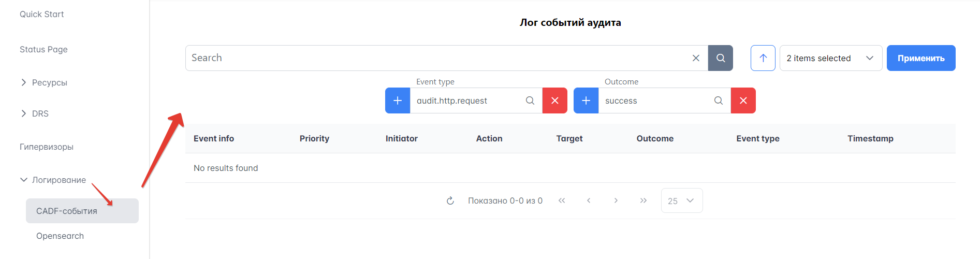
Task: Add filter before Event type with plus
Action: coord(398,100)
